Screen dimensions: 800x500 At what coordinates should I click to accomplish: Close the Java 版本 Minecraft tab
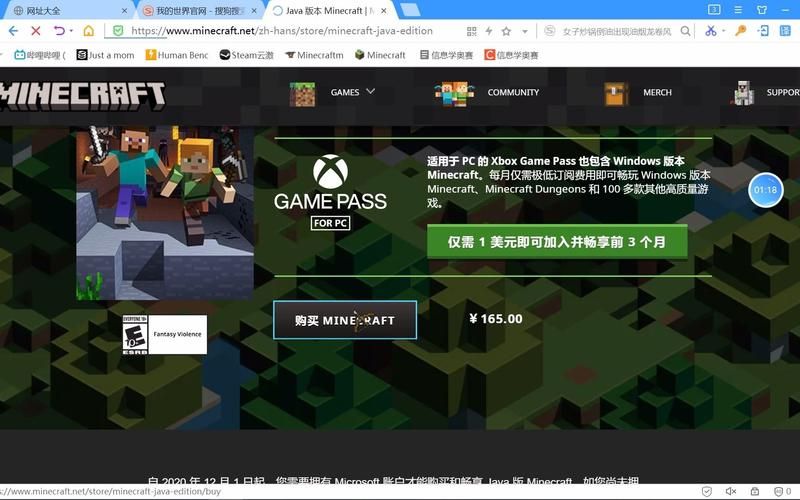coord(384,11)
